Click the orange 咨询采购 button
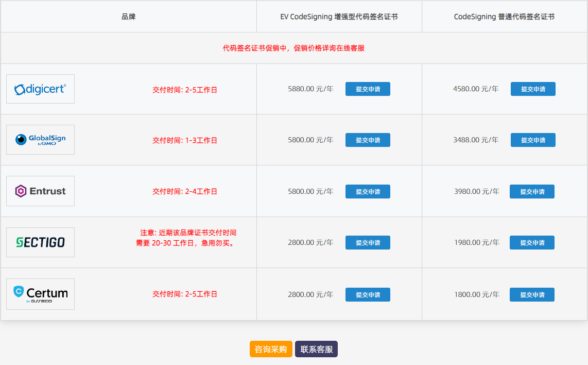 click(x=271, y=349)
